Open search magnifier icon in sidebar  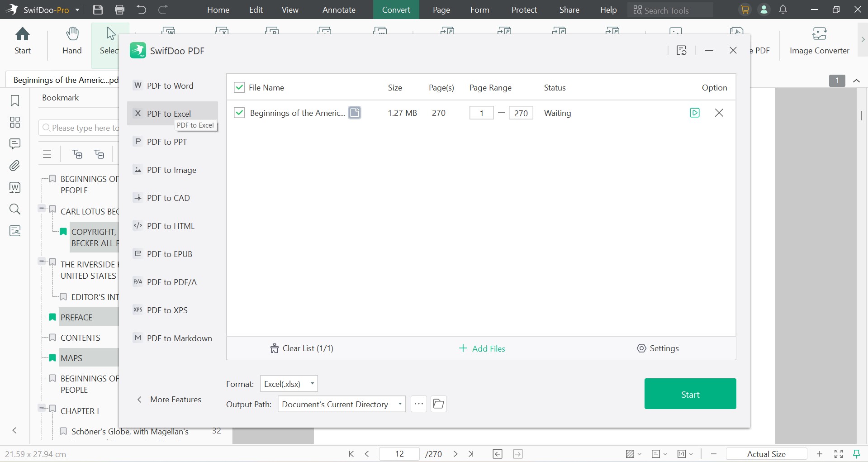15,209
